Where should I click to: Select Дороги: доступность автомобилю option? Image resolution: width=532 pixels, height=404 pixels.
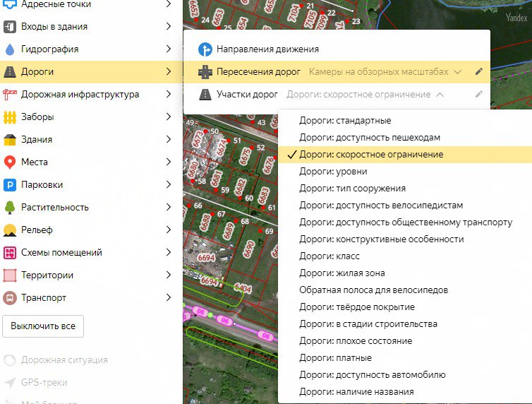click(405, 375)
